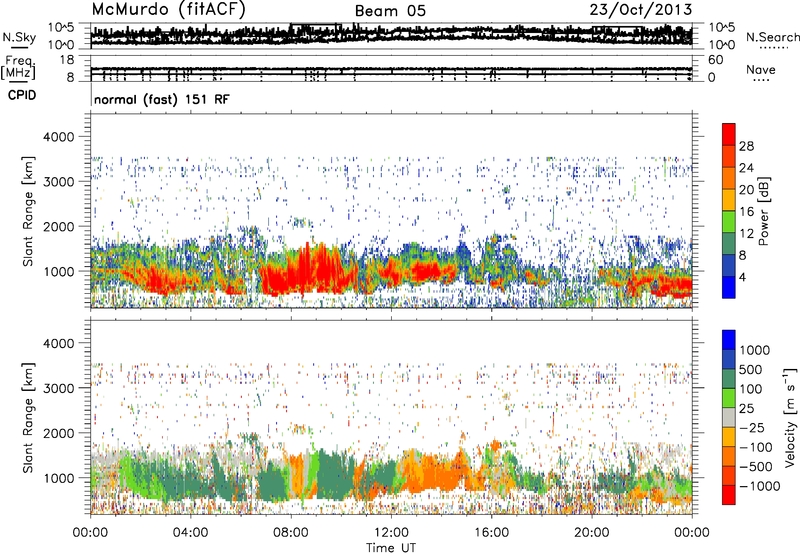
Task: Click 'Slant Range [km]' label of power panel
Action: pos(28,211)
